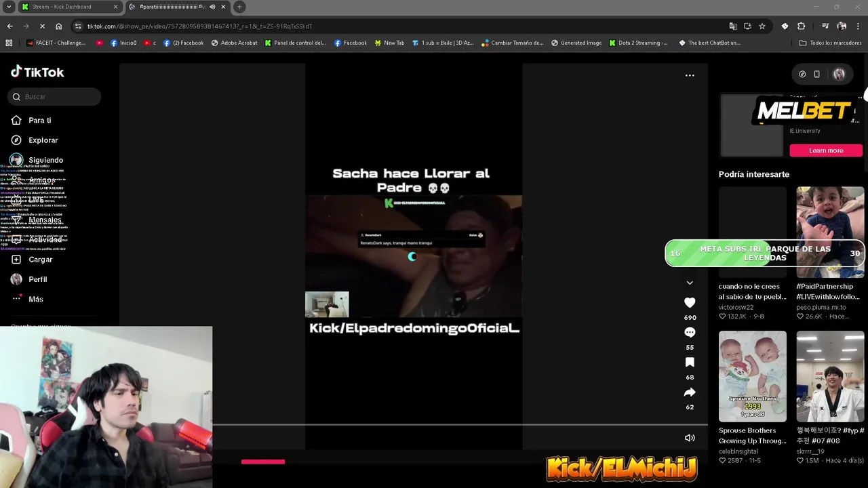
Task: Go to the Para ti feed
Action: click(40, 120)
